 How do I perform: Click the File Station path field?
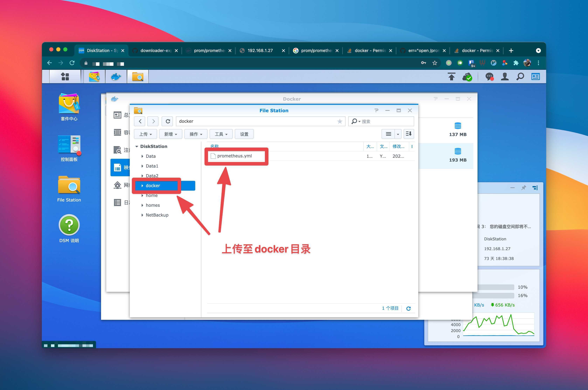(x=260, y=121)
